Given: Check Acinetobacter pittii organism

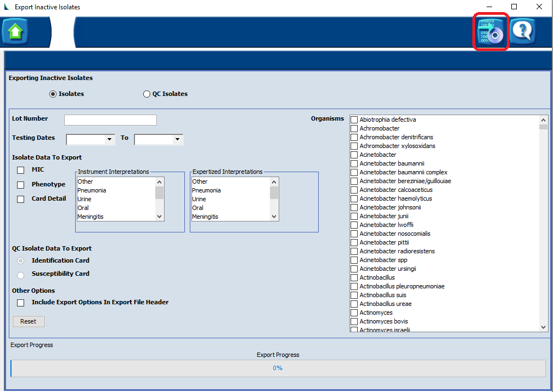Looking at the screenshot, I should pyautogui.click(x=354, y=243).
